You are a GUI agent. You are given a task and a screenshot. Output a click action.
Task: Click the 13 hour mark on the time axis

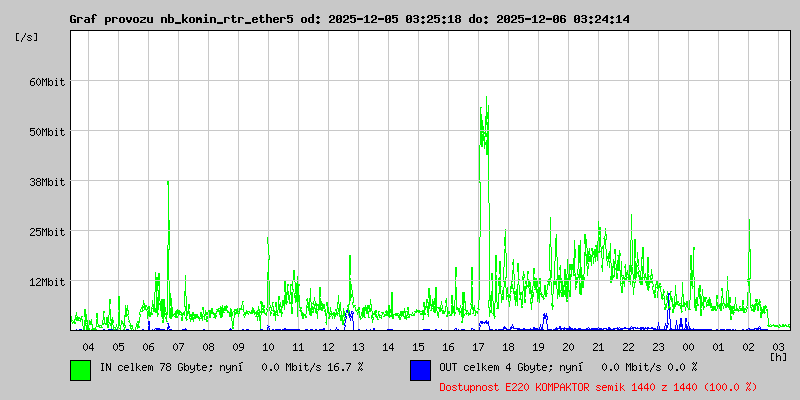pyautogui.click(x=358, y=347)
